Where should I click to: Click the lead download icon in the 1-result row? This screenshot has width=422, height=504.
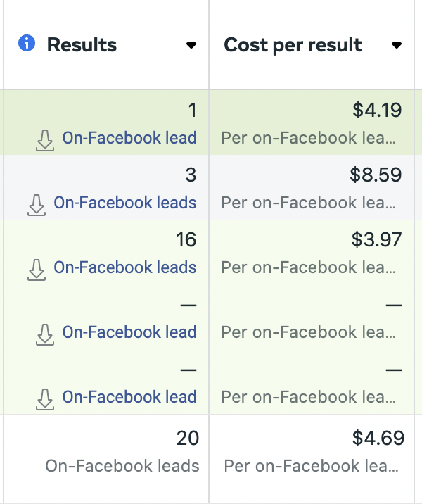pyautogui.click(x=45, y=140)
